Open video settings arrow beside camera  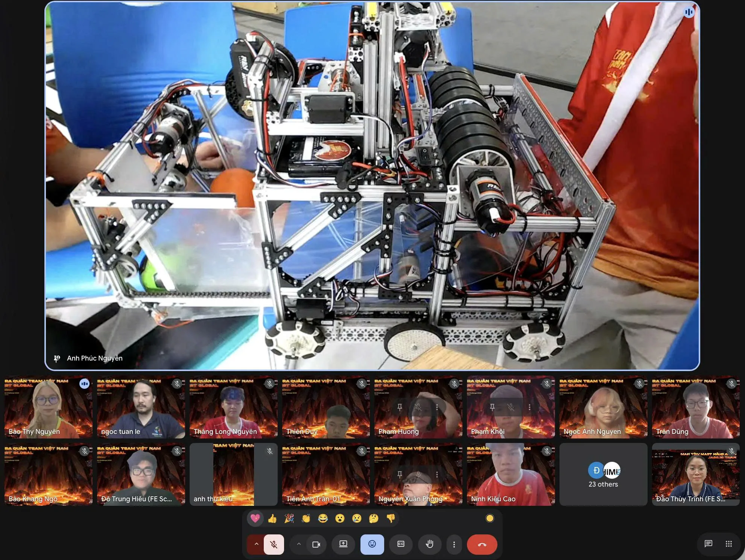pos(299,544)
